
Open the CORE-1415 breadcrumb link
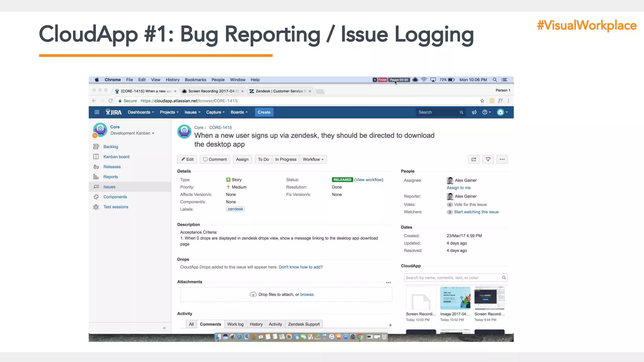pyautogui.click(x=220, y=128)
